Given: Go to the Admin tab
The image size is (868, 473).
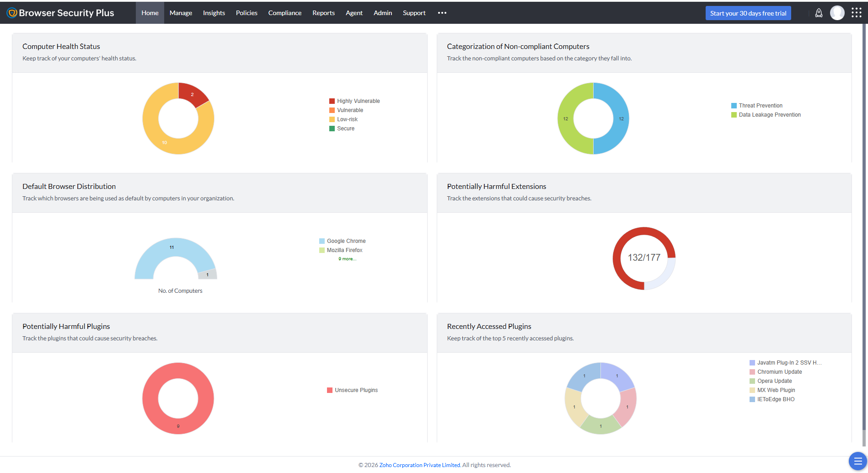Looking at the screenshot, I should click(x=383, y=13).
